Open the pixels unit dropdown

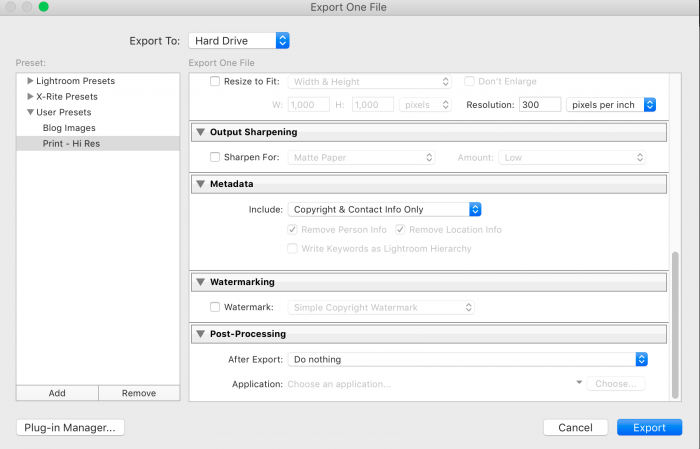pyautogui.click(x=425, y=105)
